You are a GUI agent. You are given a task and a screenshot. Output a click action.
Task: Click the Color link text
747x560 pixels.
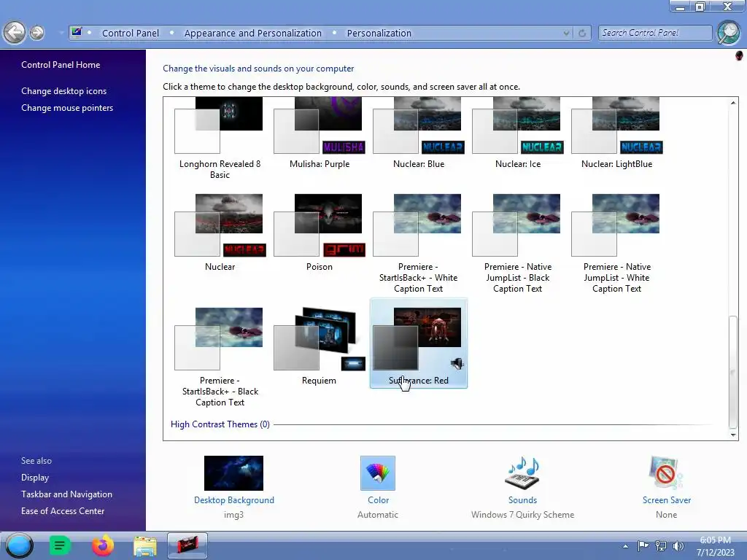379,500
